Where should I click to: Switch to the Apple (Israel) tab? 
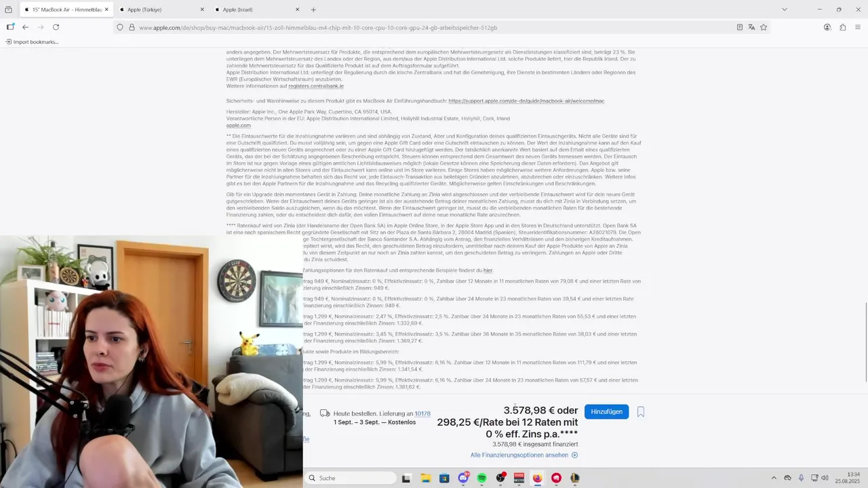click(256, 9)
